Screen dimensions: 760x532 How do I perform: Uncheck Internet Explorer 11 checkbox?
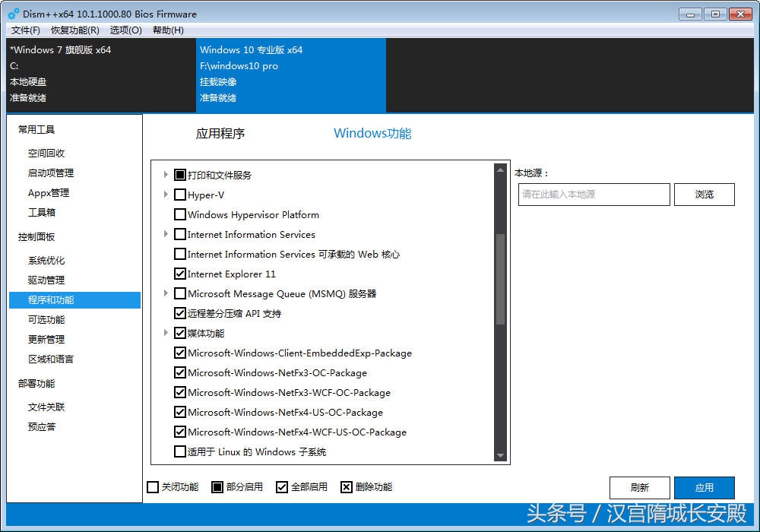pyautogui.click(x=180, y=274)
